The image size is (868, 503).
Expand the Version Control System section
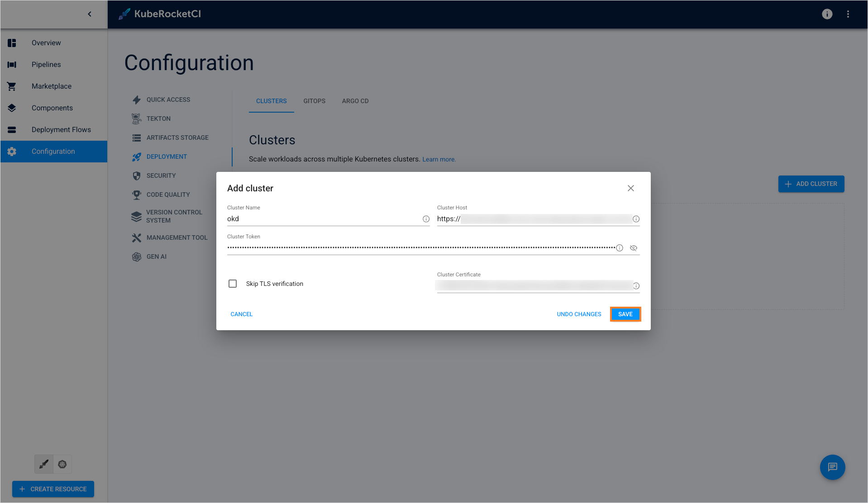(x=174, y=216)
